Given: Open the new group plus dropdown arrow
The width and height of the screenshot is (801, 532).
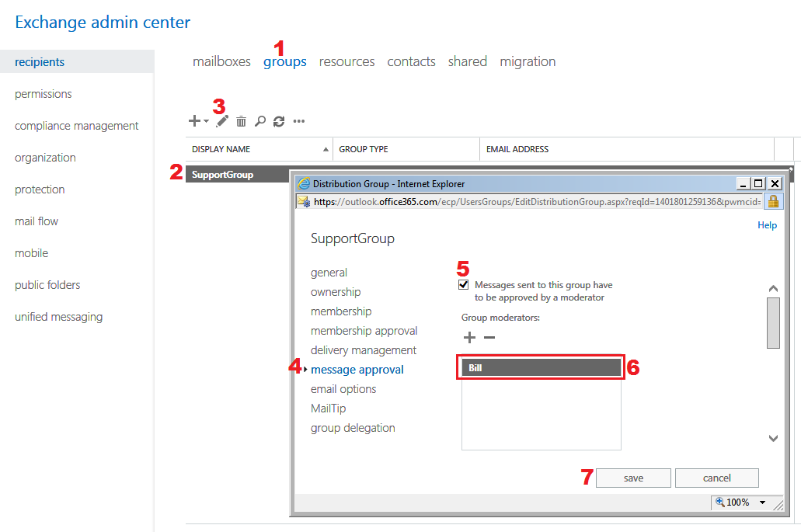Looking at the screenshot, I should click(x=206, y=121).
